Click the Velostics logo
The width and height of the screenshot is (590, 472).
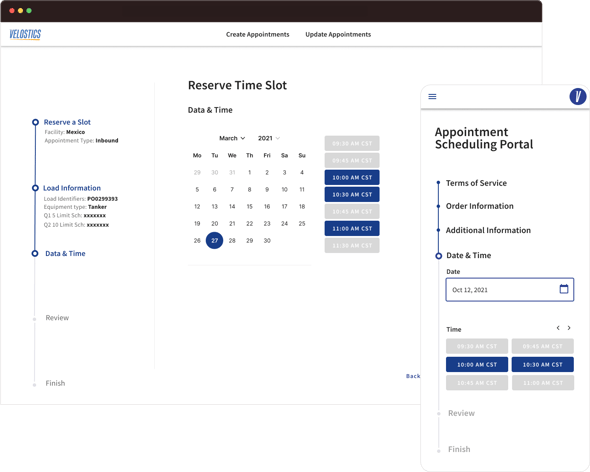pyautogui.click(x=25, y=34)
